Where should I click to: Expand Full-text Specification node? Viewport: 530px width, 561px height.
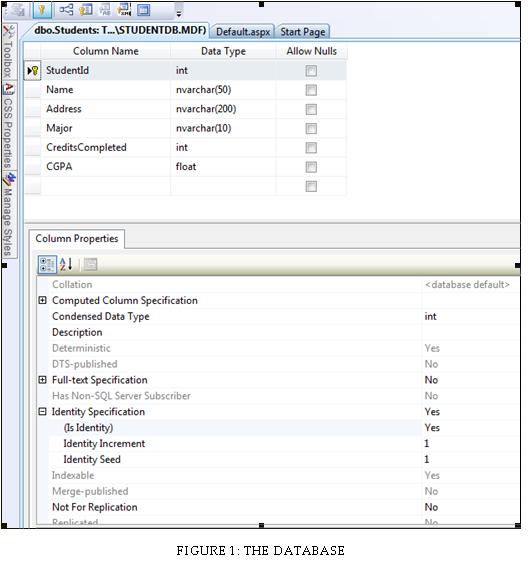(42, 380)
